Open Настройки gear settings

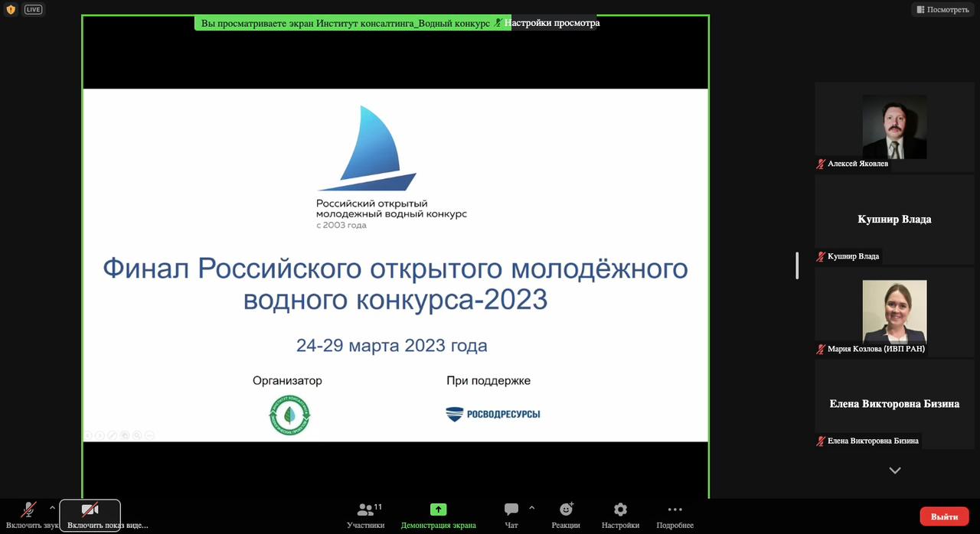pos(620,516)
